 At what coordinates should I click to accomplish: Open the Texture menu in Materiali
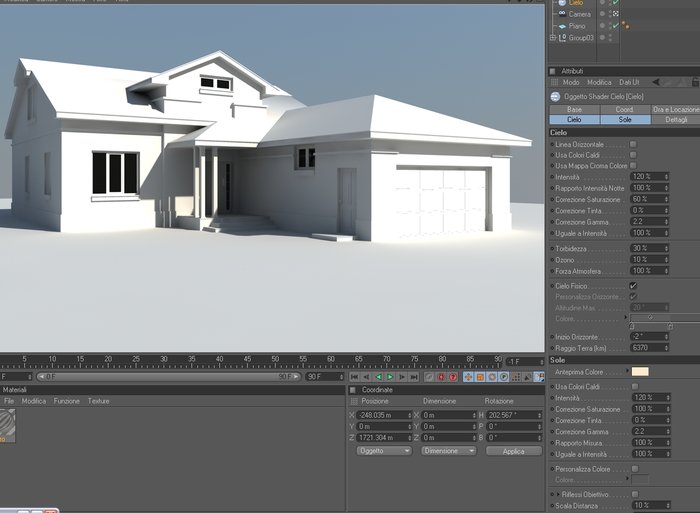(x=99, y=401)
